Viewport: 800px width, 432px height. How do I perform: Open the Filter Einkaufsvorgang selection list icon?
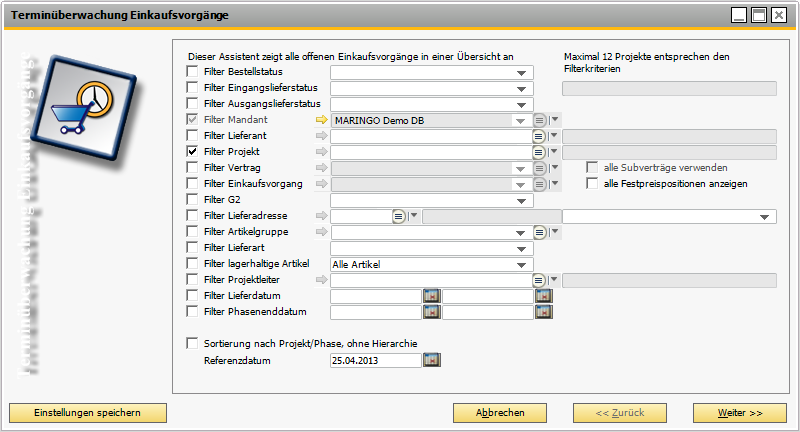539,184
